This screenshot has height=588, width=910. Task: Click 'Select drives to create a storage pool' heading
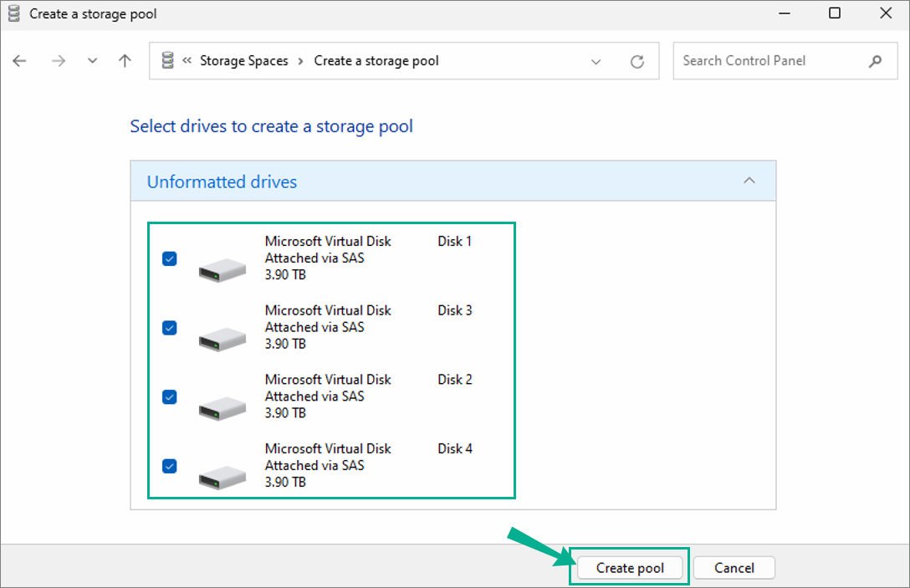271,126
